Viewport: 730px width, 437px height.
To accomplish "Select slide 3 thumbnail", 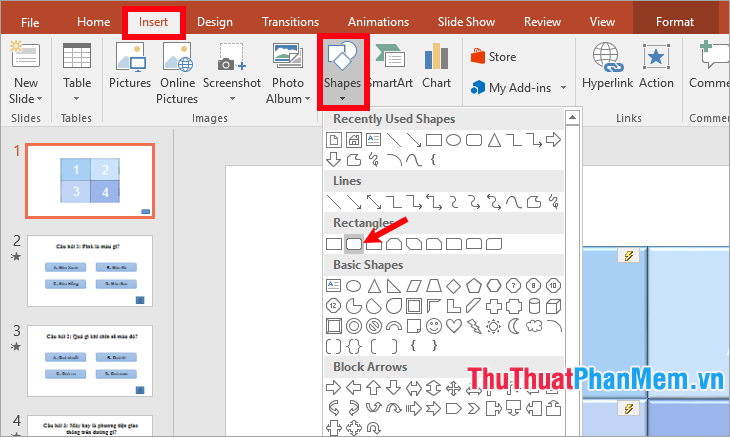I will [90, 361].
